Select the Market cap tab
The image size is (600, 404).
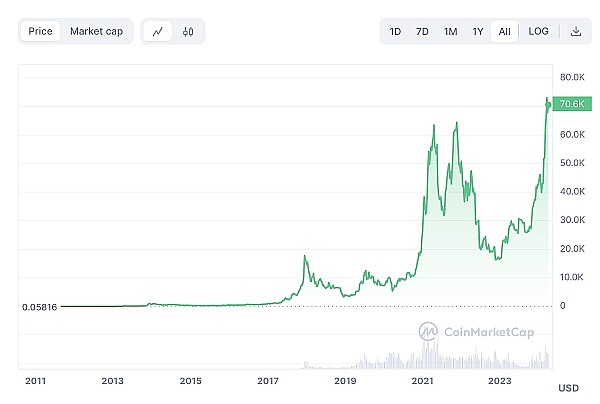[96, 31]
